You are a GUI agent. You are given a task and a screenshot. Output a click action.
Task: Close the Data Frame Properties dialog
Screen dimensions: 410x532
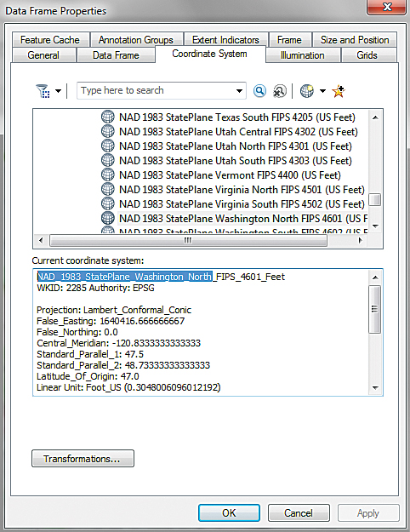tap(386, 7)
